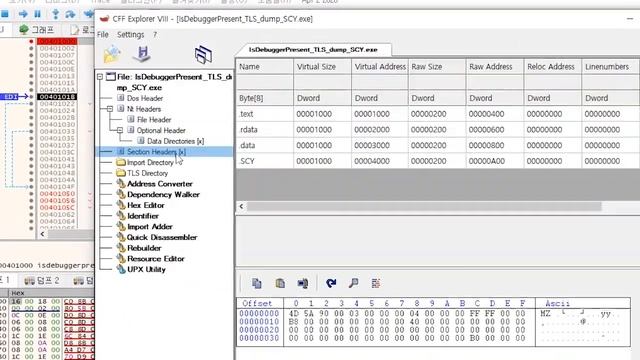
Task: Click debugger disassembly left scroll arrow
Action: (x=42, y=234)
